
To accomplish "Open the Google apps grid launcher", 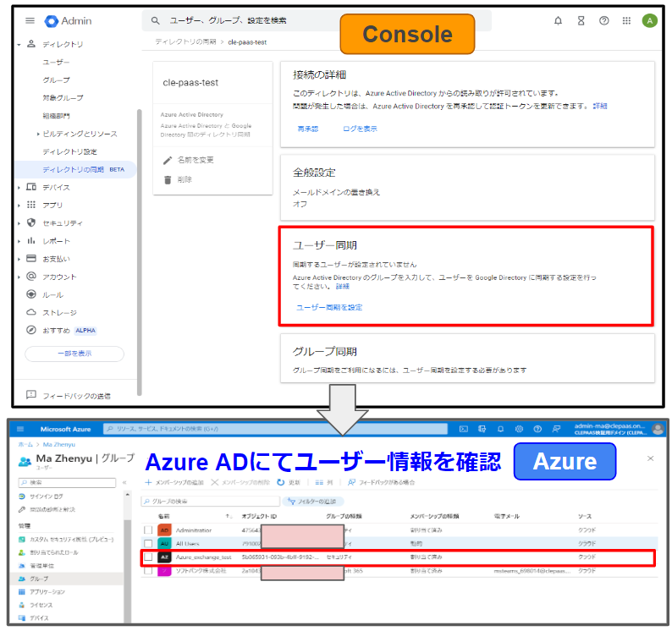I will 626,20.
